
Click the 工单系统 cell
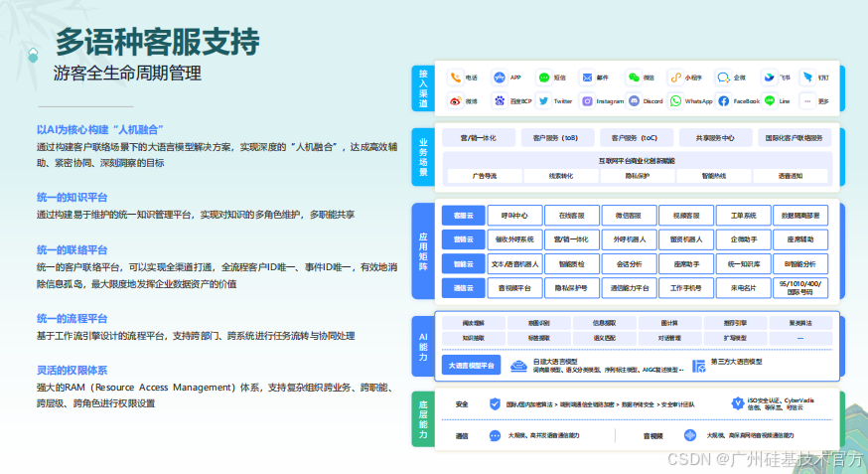click(x=744, y=216)
